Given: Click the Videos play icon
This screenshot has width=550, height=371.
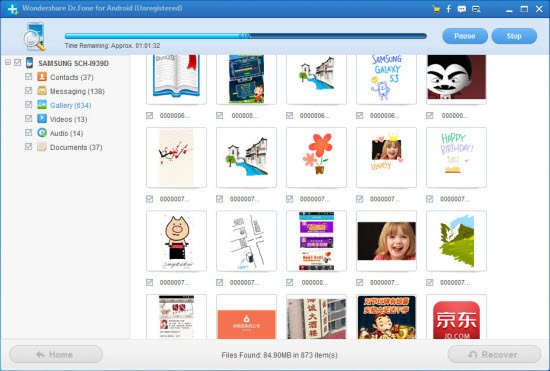Looking at the screenshot, I should pos(42,119).
